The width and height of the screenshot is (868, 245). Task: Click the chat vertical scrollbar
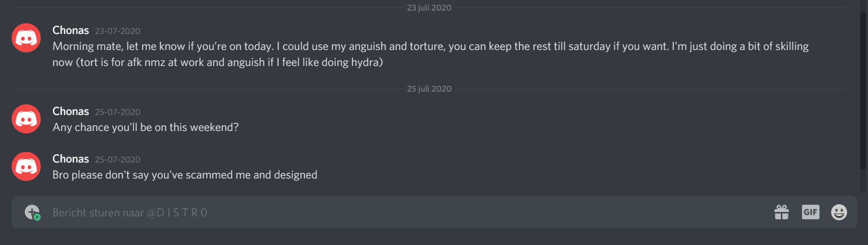[863, 90]
